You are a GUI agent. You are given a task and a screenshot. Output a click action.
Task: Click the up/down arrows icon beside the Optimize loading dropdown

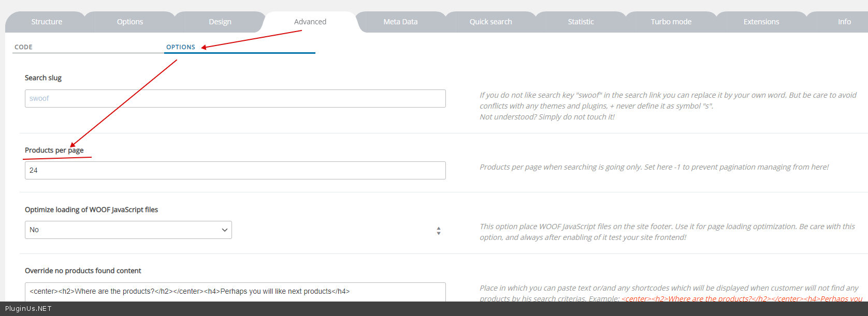439,231
